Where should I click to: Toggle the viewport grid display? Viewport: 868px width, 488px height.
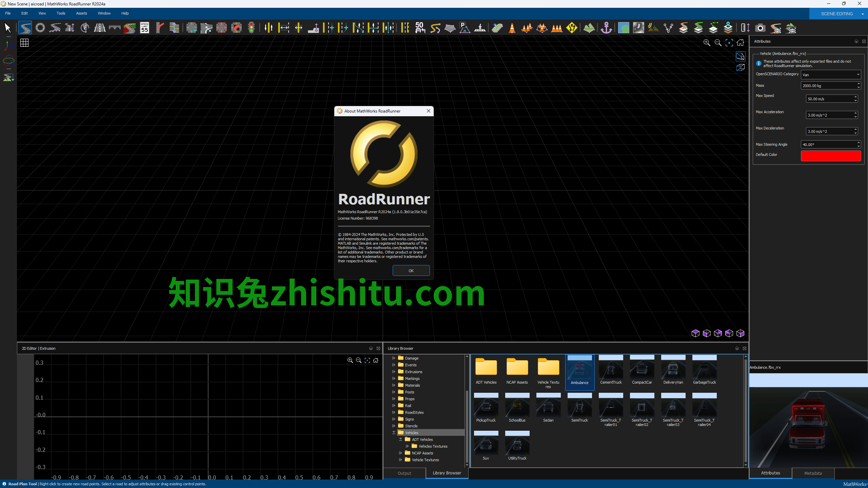click(x=24, y=43)
